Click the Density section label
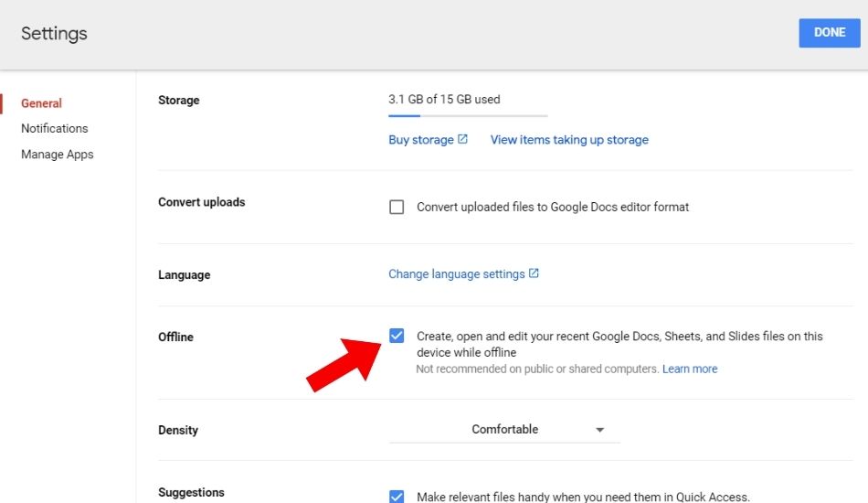868x503 pixels. (x=177, y=431)
